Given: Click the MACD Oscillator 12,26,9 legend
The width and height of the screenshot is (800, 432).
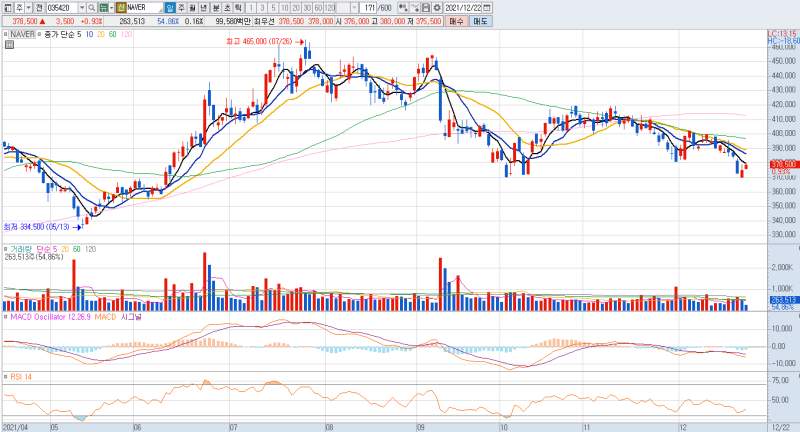Looking at the screenshot, I should [x=51, y=317].
